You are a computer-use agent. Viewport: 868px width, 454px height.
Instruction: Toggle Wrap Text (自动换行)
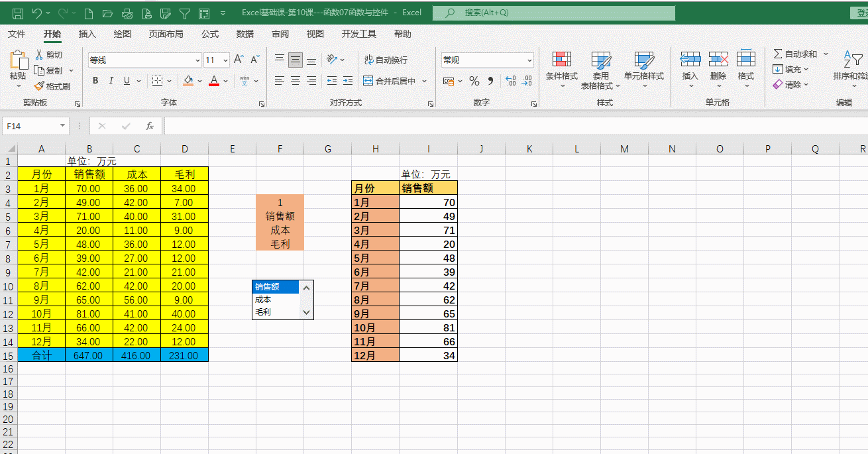[x=386, y=60]
